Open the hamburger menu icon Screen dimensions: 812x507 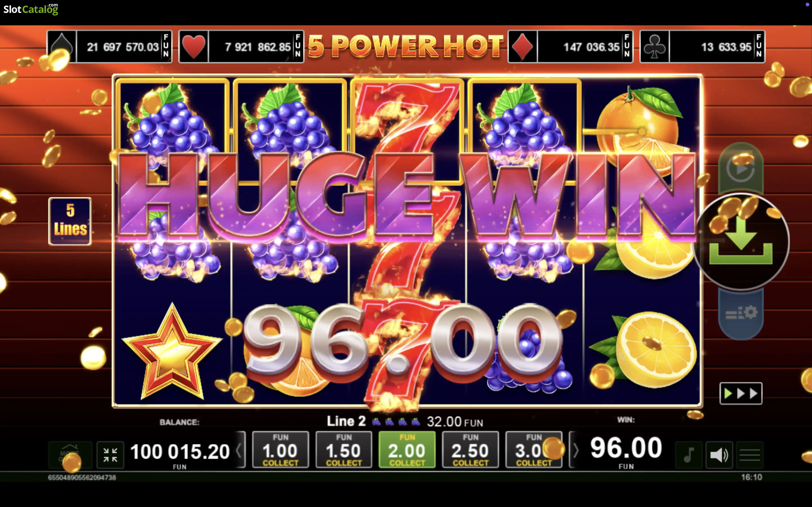750,455
